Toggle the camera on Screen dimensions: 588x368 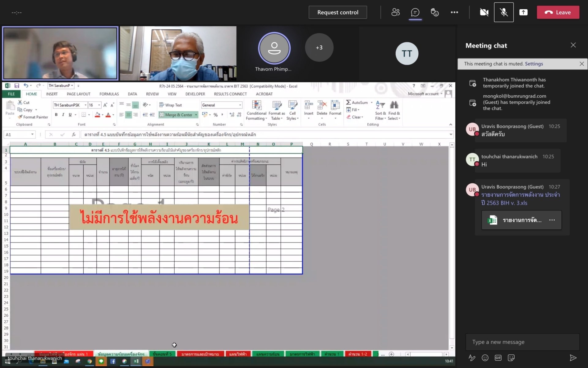pos(484,12)
